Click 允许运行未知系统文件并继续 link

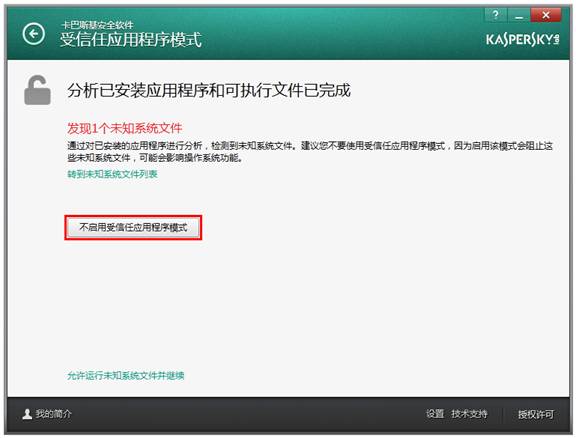[x=126, y=376]
